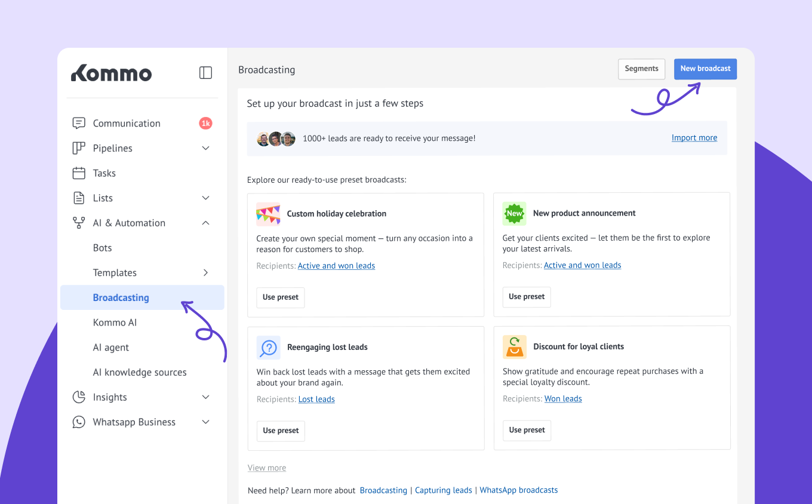Collapse sidebar using panel toggle icon
The width and height of the screenshot is (812, 504).
pos(205,73)
